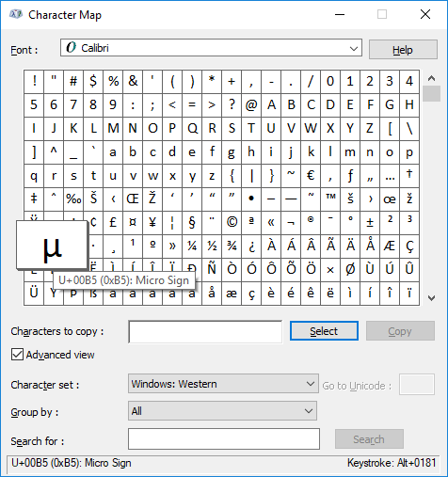Select the pound sign £ character
The height and width of the screenshot is (477, 448).
(113, 222)
